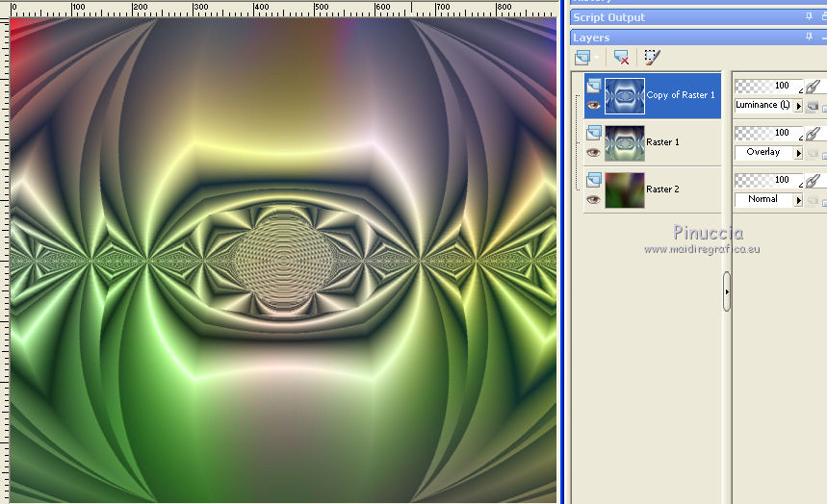The height and width of the screenshot is (504, 827).
Task: Click the layer type icon of Raster 1
Action: point(594,133)
